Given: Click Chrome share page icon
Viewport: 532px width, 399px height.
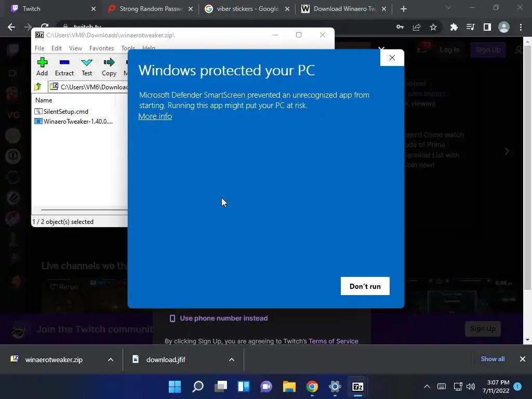Looking at the screenshot, I should (417, 27).
